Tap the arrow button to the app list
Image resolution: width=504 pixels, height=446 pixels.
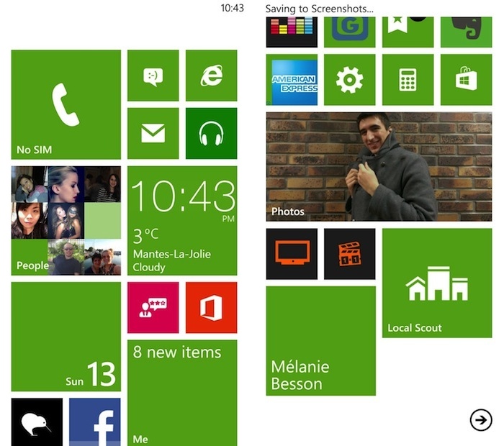coord(481,419)
